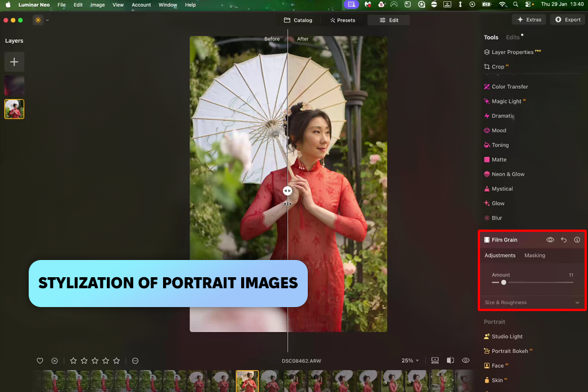Reject photo with the X circle icon

(x=55, y=361)
